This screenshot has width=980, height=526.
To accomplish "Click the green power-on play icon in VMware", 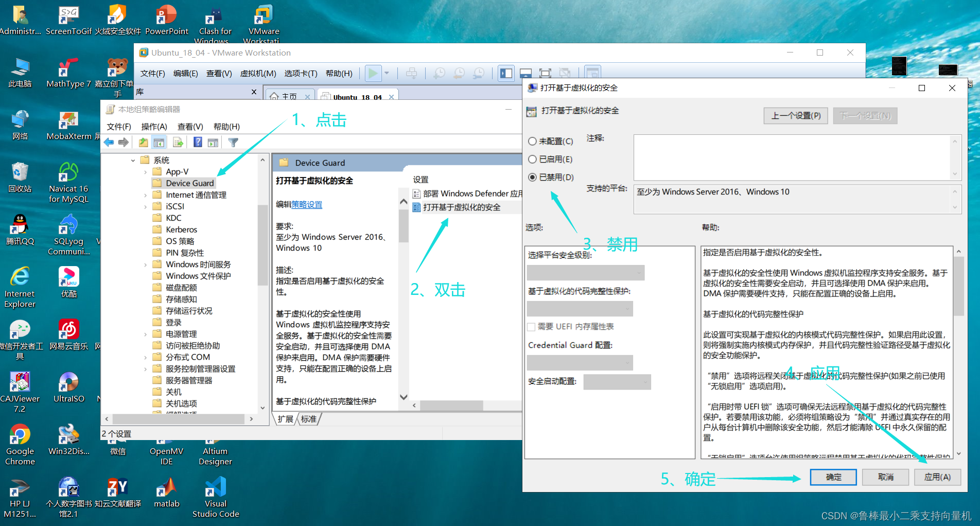I will (x=373, y=73).
